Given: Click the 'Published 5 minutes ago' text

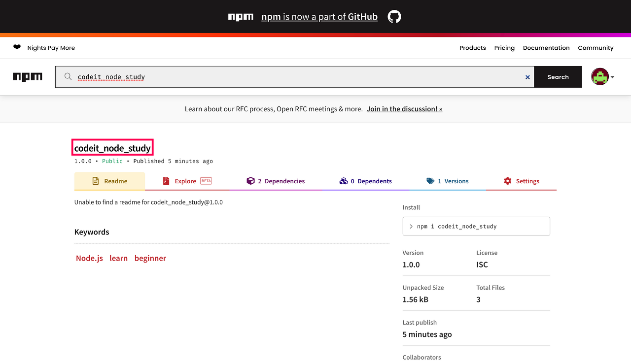Looking at the screenshot, I should click(173, 161).
